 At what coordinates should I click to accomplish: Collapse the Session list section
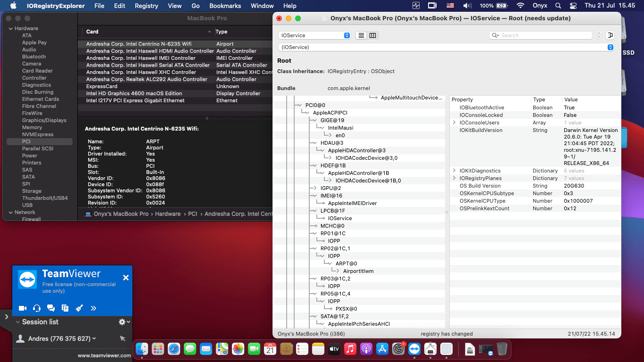[17, 322]
